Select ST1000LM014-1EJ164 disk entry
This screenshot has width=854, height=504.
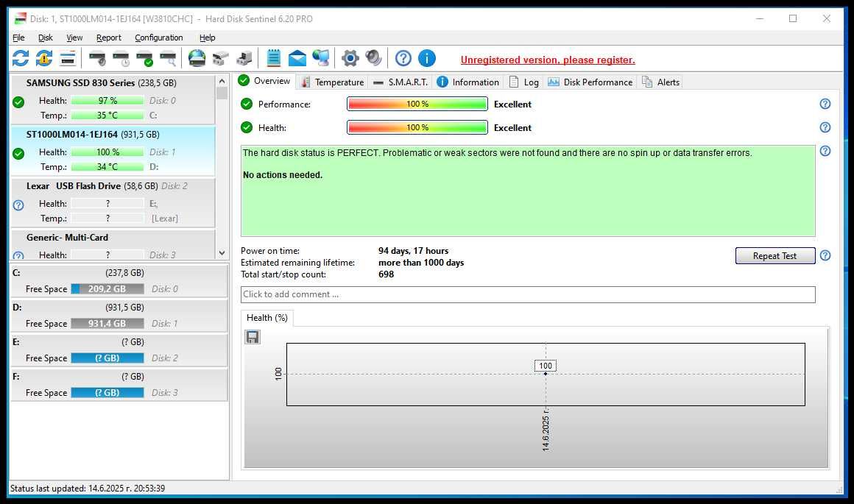pyautogui.click(x=113, y=152)
